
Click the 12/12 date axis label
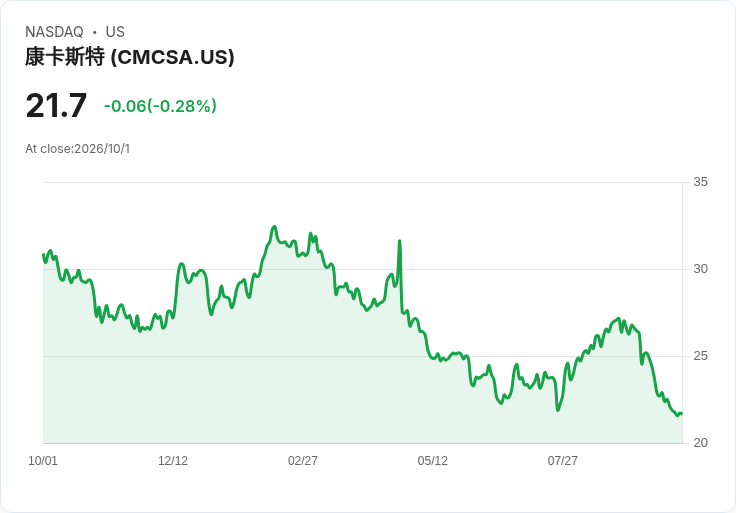[173, 460]
